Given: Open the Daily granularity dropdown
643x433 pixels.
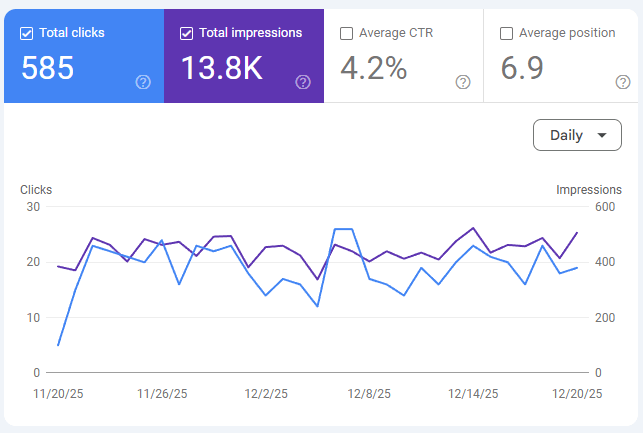Looking at the screenshot, I should click(577, 135).
